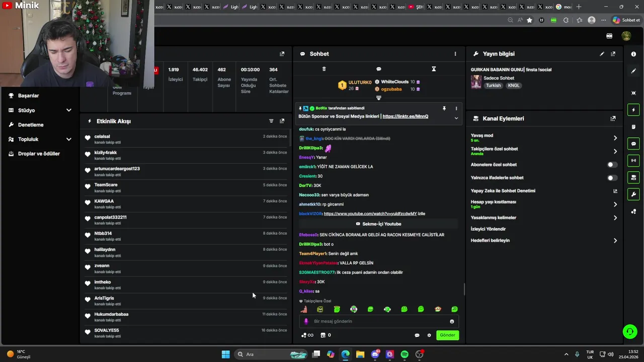Edit stream info with pencil icon
Viewport: 644px width, 362px height.
pyautogui.click(x=602, y=54)
